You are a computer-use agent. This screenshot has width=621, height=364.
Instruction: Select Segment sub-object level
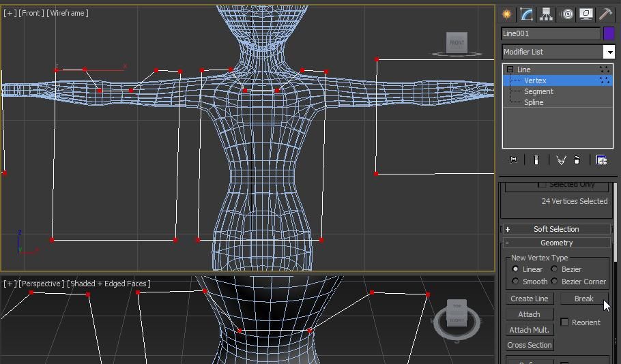point(538,91)
